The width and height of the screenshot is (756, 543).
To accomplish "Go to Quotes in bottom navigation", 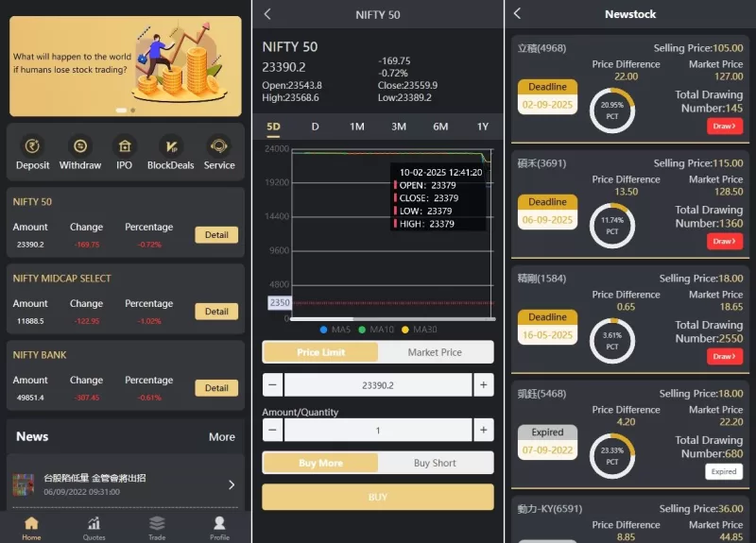I will (x=94, y=527).
